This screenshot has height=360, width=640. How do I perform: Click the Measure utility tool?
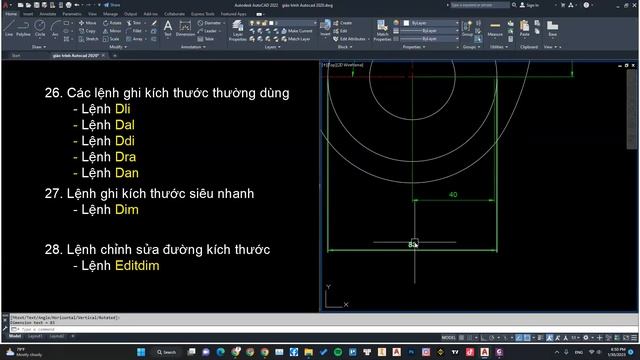pos(495,28)
